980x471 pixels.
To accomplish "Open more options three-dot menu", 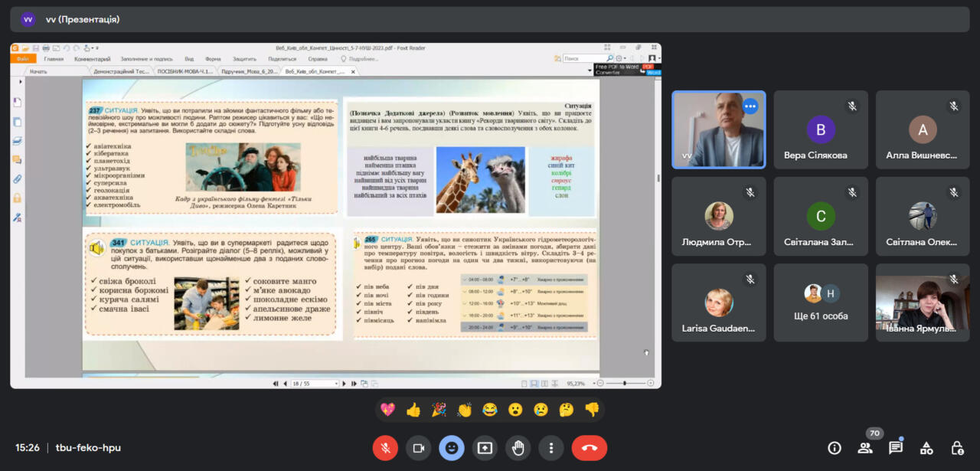I will (551, 448).
